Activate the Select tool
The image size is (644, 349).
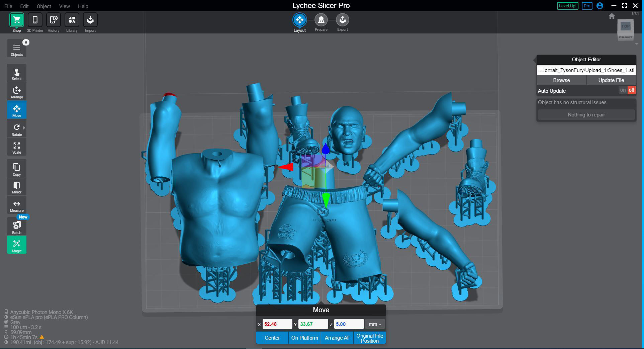coord(16,74)
